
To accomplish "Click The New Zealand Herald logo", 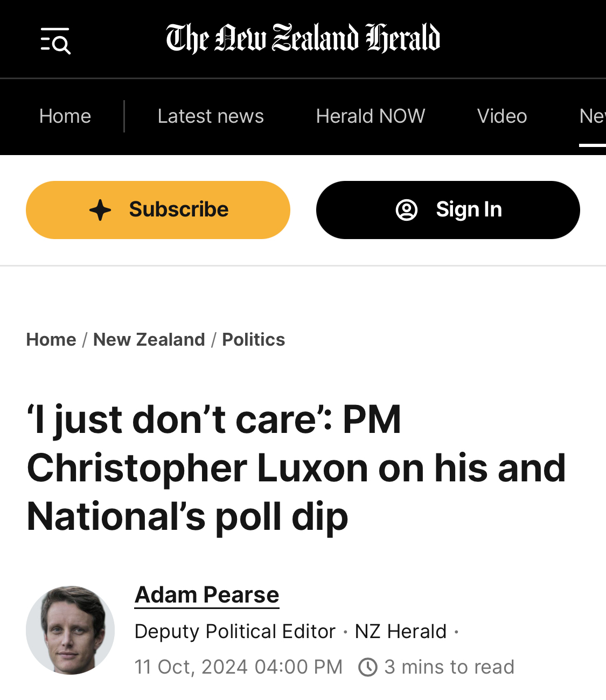I will 303,38.
